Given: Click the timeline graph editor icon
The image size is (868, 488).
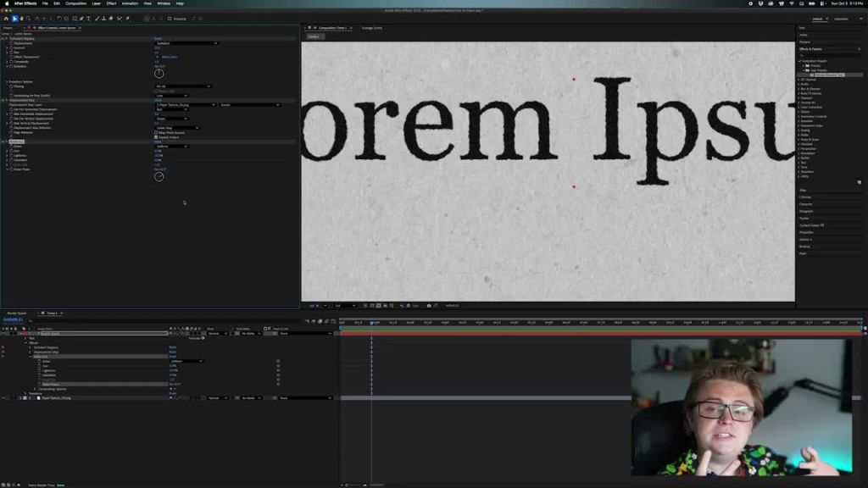Looking at the screenshot, I should tap(333, 321).
